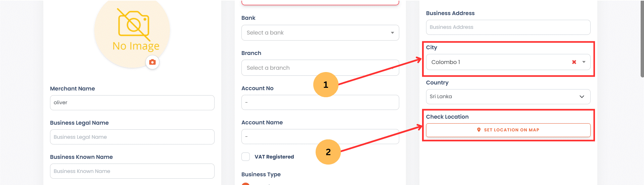Viewport: 644px width, 185px height.
Task: Select the first Business Type radio option
Action: pos(246,184)
